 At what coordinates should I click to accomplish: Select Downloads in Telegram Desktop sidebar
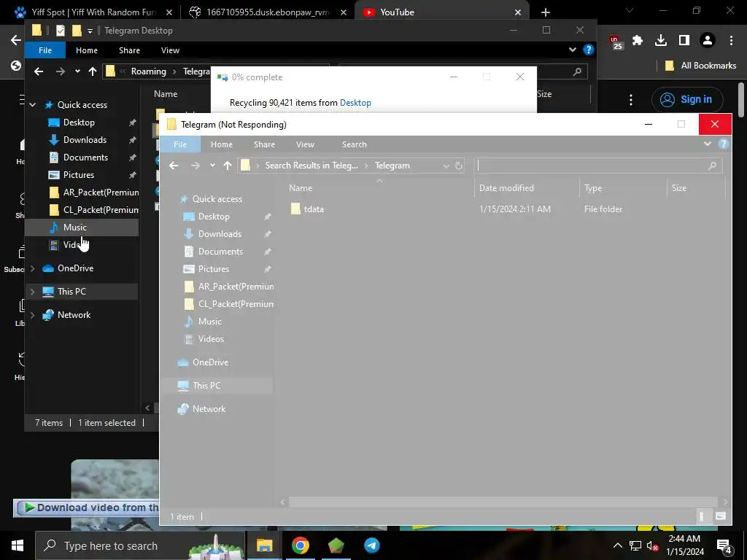(85, 140)
